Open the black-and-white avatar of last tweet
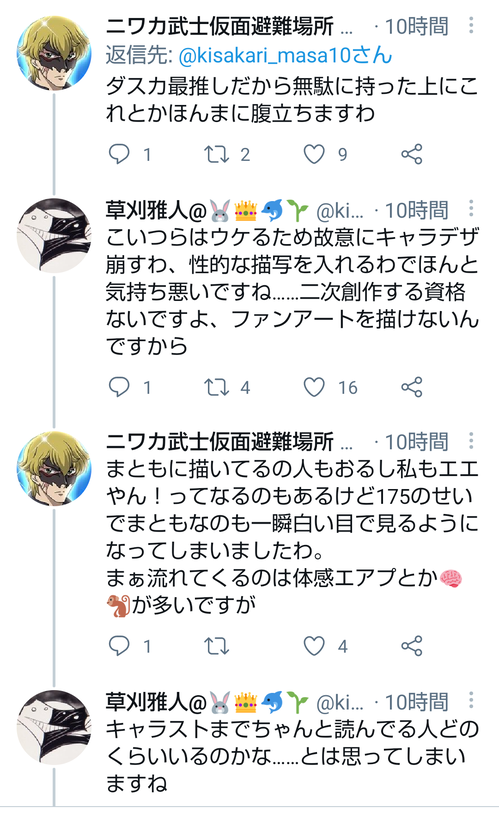The image size is (499, 814). tap(54, 727)
